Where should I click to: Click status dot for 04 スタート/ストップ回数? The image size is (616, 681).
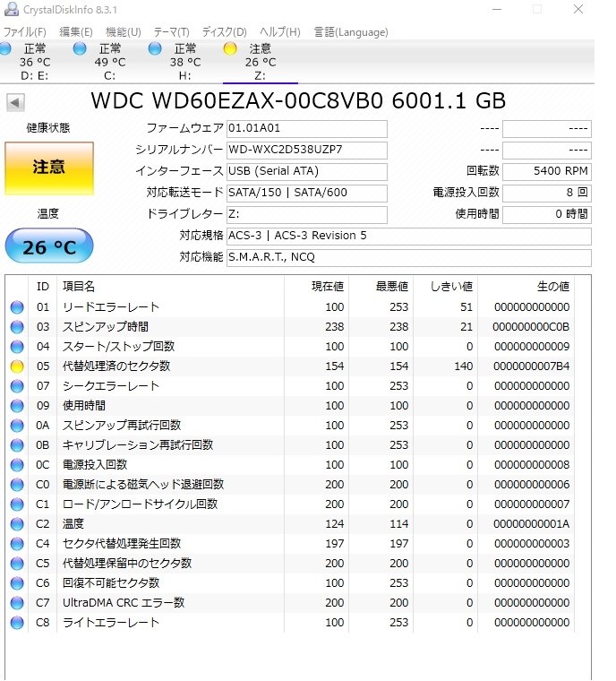[x=17, y=347]
